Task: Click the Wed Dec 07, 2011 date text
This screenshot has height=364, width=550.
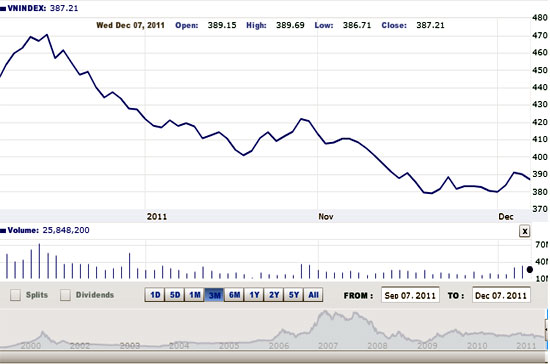Action: click(x=130, y=25)
